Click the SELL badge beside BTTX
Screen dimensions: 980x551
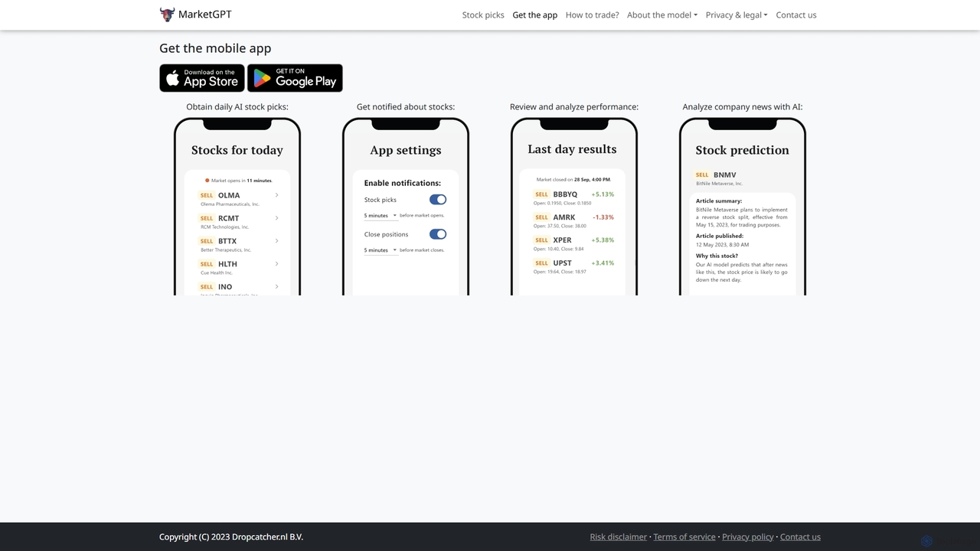(x=207, y=241)
